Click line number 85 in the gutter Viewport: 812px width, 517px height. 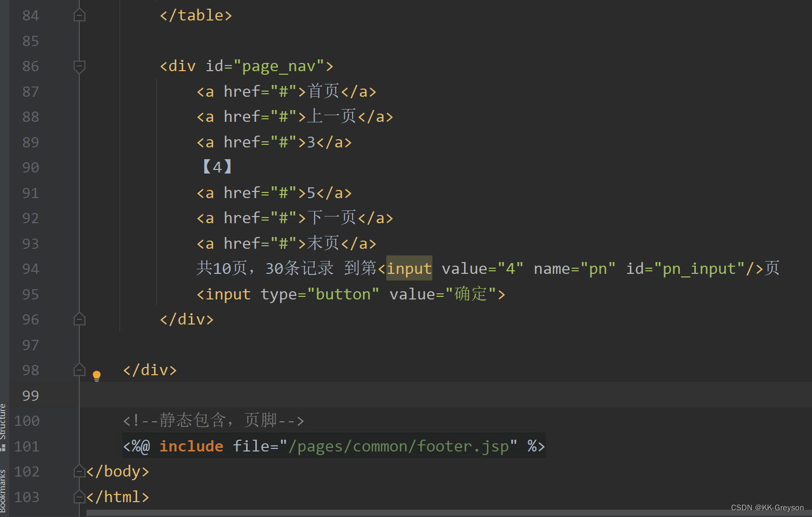pyautogui.click(x=31, y=41)
